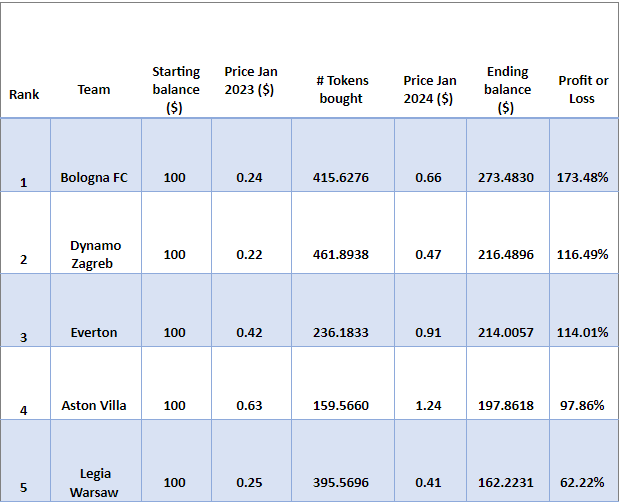
Task: Select rank 4 in the Aston Villa row
Action: tap(24, 411)
